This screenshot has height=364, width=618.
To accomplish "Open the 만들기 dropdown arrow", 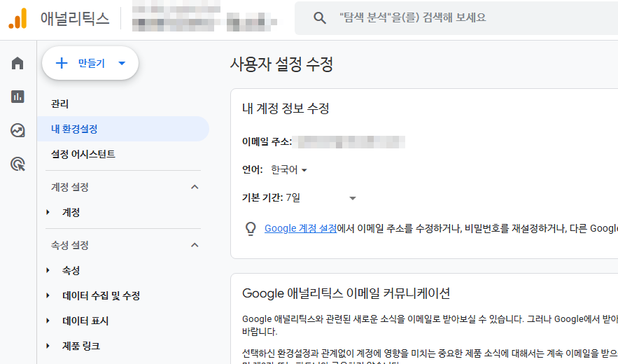I will pos(122,63).
